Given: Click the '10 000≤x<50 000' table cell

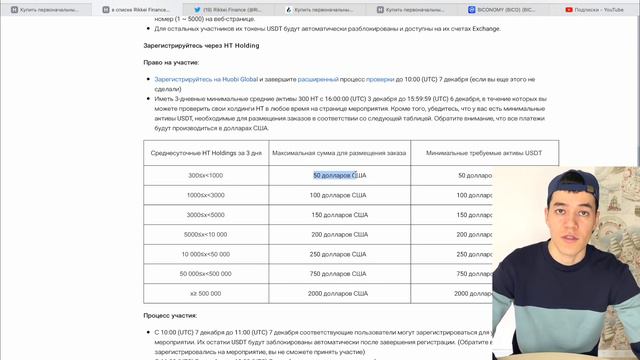Looking at the screenshot, I should (206, 254).
